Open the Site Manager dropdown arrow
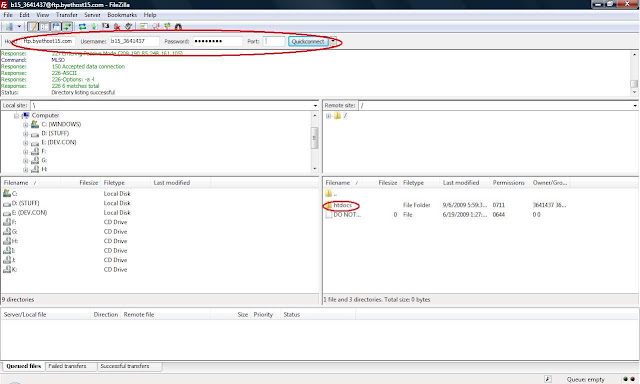The width and height of the screenshot is (640, 384). [19, 27]
